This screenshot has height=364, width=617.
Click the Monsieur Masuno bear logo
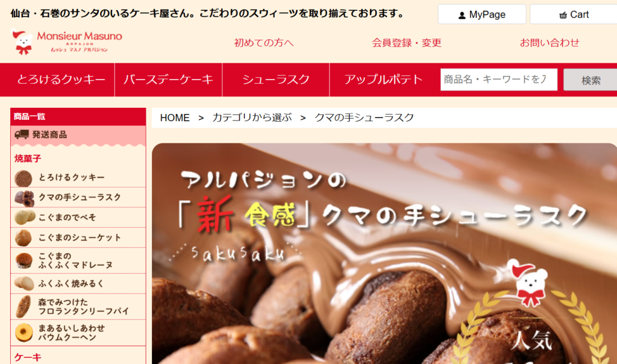tap(67, 42)
